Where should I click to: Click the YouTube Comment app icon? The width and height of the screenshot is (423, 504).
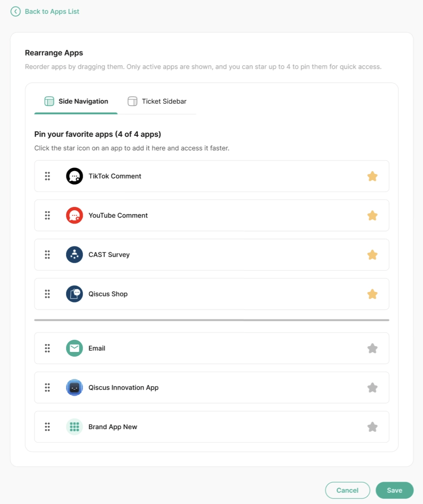pyautogui.click(x=74, y=215)
